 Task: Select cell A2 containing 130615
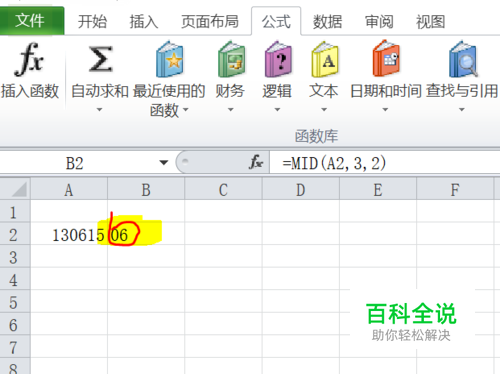coord(69,234)
